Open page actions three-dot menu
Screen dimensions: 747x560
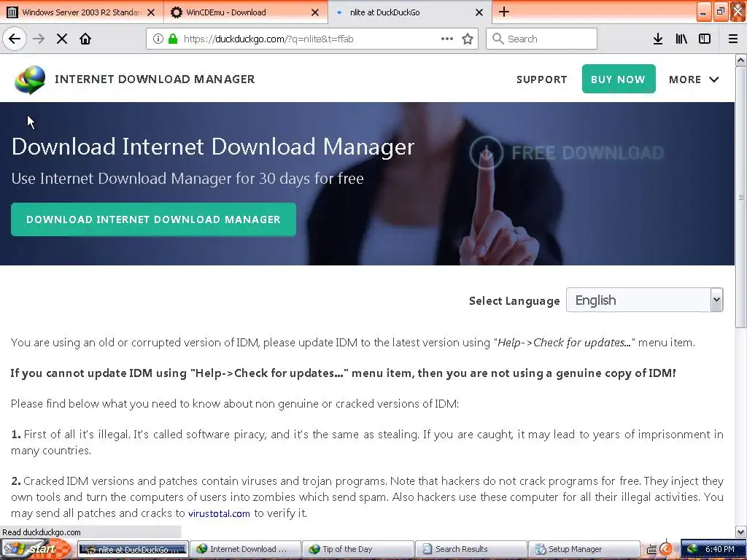pos(447,39)
